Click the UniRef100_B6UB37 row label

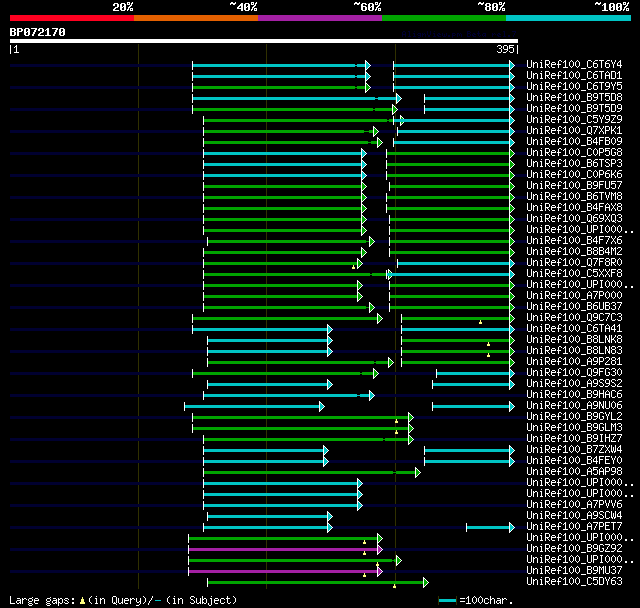pyautogui.click(x=574, y=307)
